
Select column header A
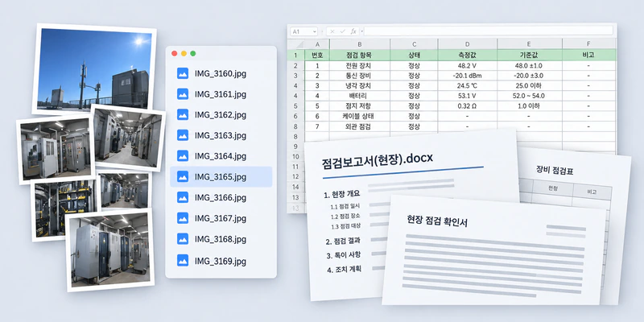317,44
